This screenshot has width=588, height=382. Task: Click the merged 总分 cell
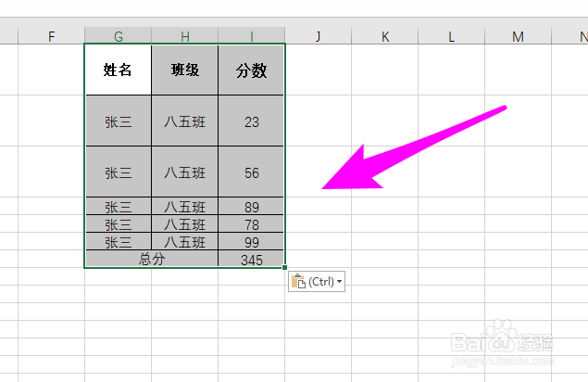(152, 259)
